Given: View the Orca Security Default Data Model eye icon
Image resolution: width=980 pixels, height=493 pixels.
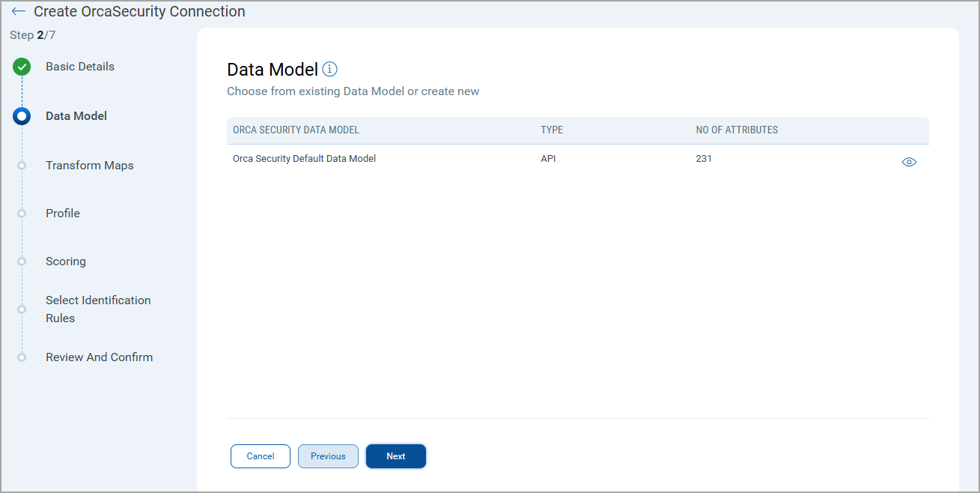Looking at the screenshot, I should 909,162.
